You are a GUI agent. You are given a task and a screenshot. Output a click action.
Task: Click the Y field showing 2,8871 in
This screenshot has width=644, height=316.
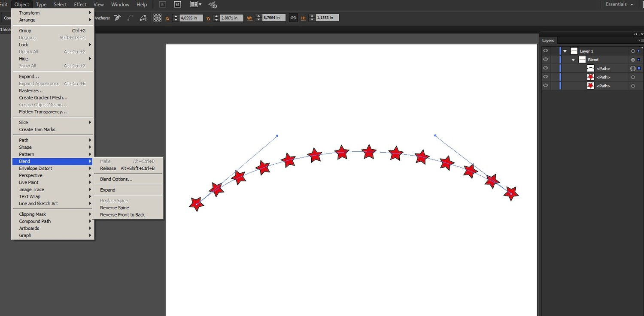(231, 18)
